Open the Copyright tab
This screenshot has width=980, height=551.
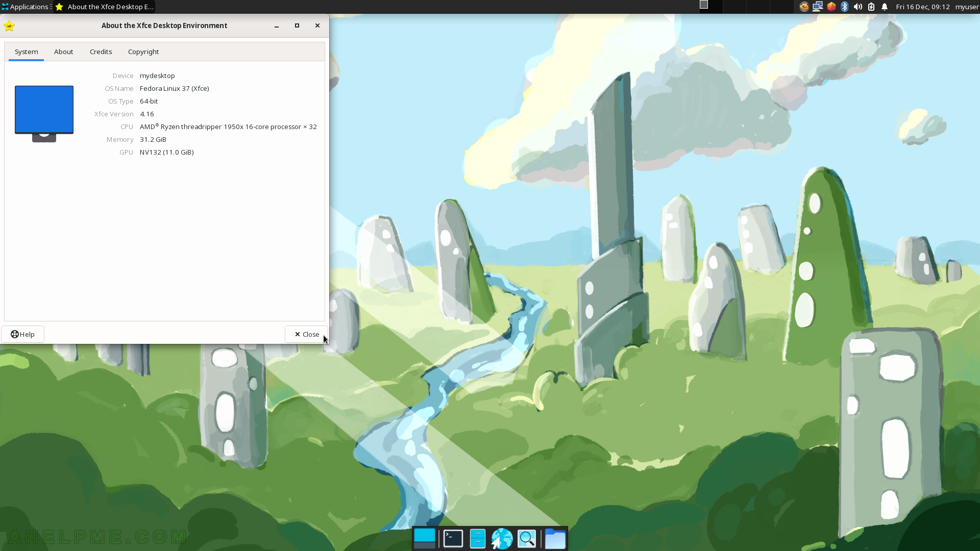point(143,52)
